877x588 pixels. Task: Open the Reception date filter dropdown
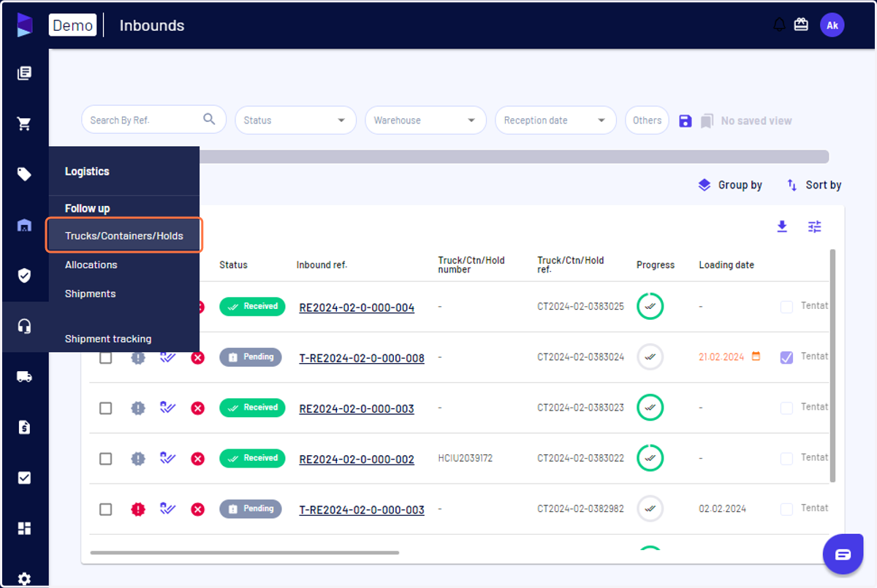[555, 121]
